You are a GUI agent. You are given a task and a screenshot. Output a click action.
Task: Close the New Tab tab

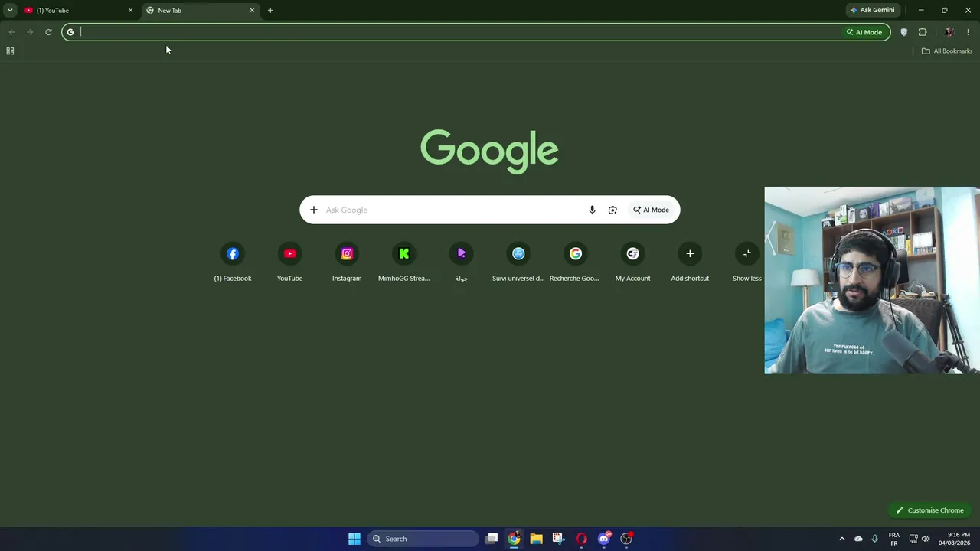(x=252, y=10)
